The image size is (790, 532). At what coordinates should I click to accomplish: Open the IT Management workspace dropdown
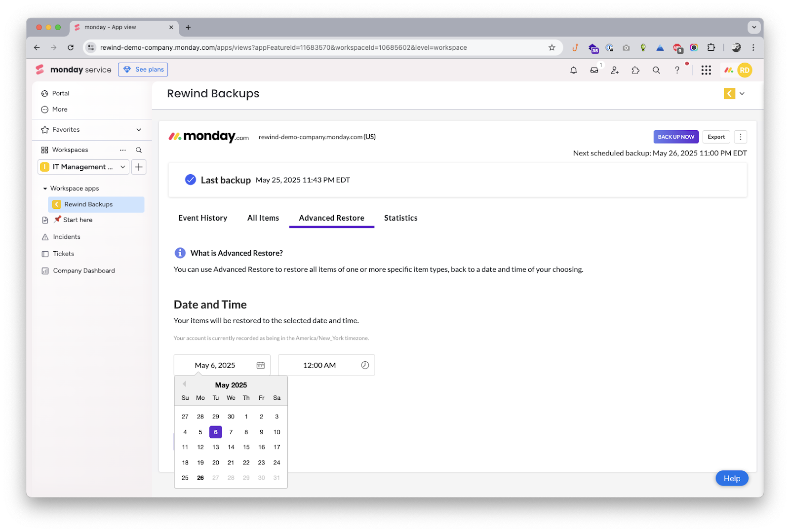tap(83, 167)
